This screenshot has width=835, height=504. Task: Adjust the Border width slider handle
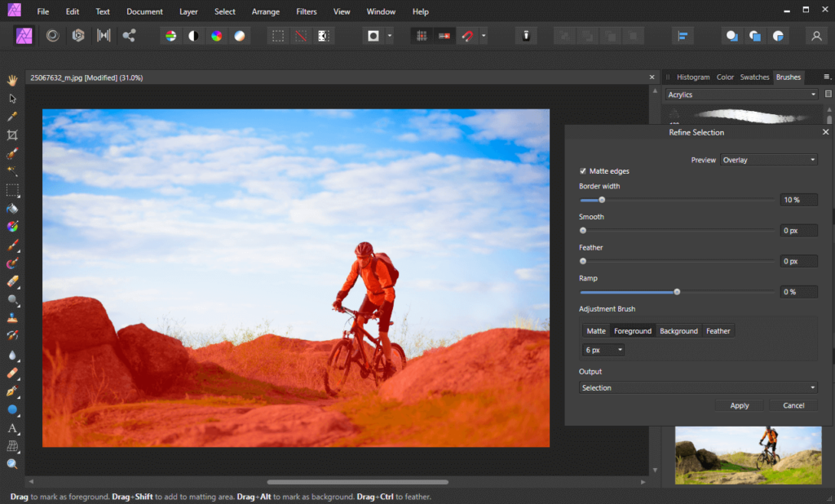[x=603, y=199]
